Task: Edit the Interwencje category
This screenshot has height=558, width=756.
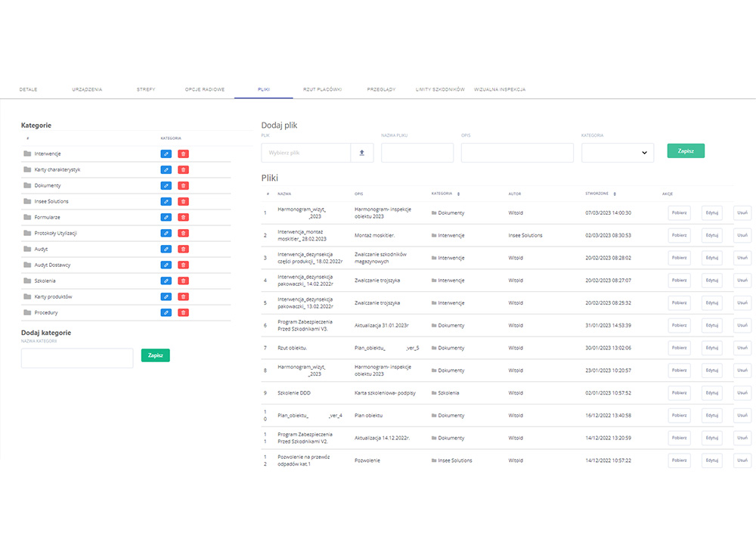Action: click(166, 153)
